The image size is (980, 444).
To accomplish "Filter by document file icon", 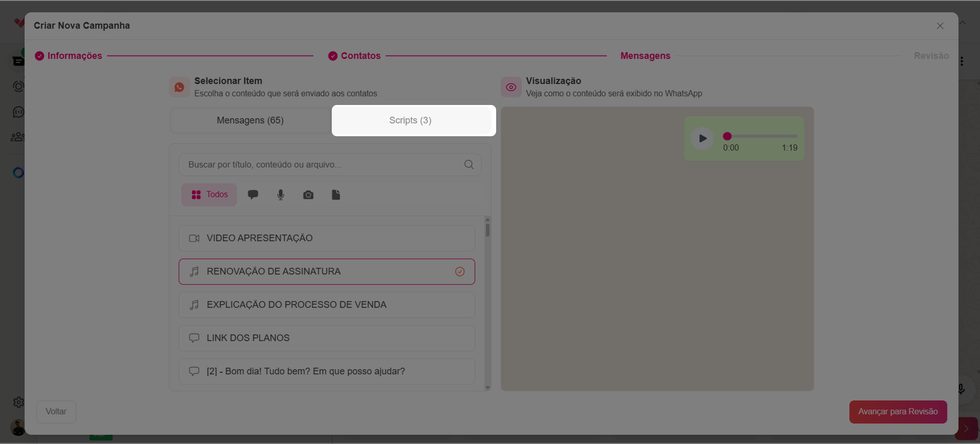I will click(x=336, y=195).
